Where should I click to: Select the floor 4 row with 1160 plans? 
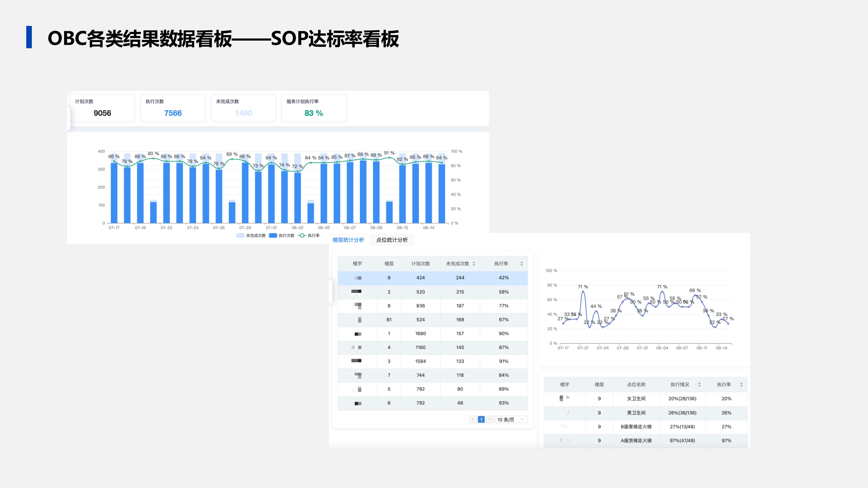click(432, 347)
